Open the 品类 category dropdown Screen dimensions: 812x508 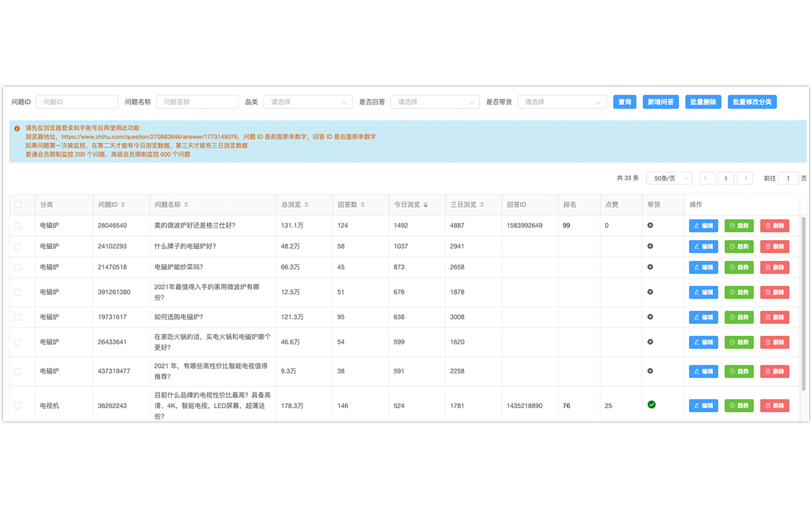tap(308, 102)
